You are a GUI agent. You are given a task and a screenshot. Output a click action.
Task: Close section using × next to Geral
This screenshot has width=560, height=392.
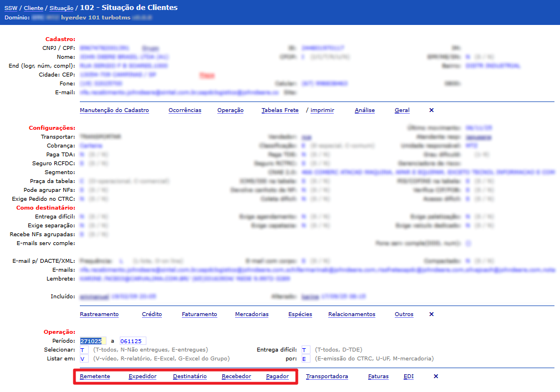pos(431,110)
